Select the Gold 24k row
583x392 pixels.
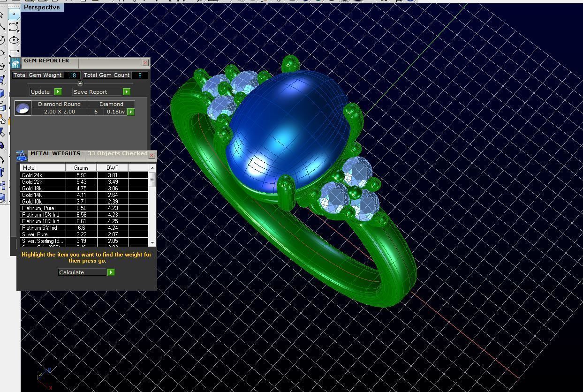click(84, 175)
